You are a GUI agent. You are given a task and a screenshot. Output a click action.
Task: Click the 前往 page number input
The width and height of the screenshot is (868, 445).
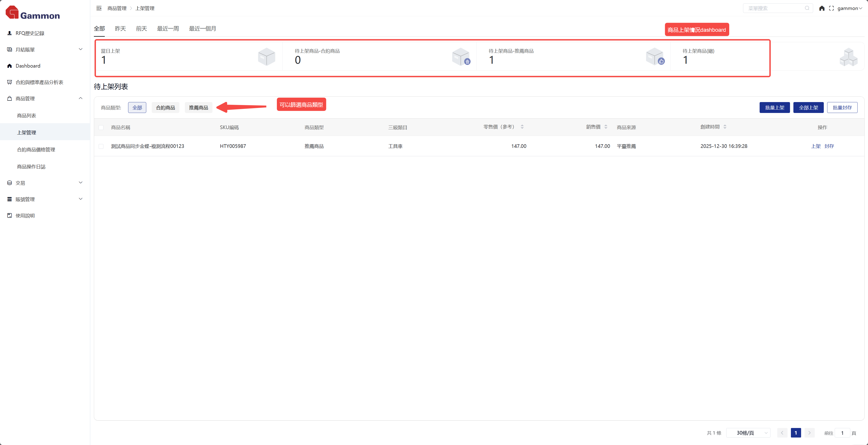[842, 433]
